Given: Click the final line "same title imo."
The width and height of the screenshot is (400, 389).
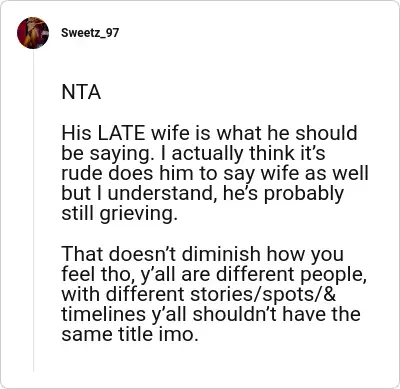Looking at the screenshot, I should 130,334.
